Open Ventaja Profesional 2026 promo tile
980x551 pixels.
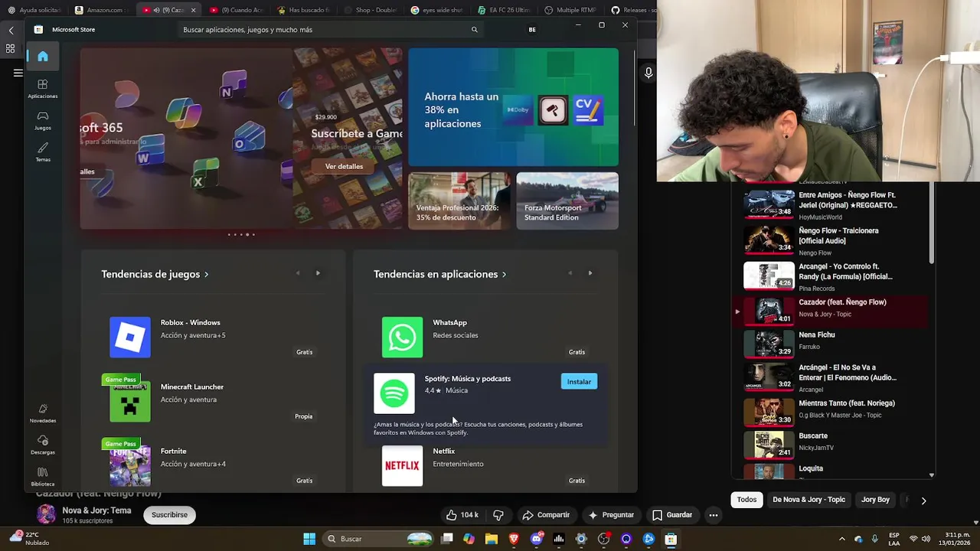pyautogui.click(x=459, y=201)
